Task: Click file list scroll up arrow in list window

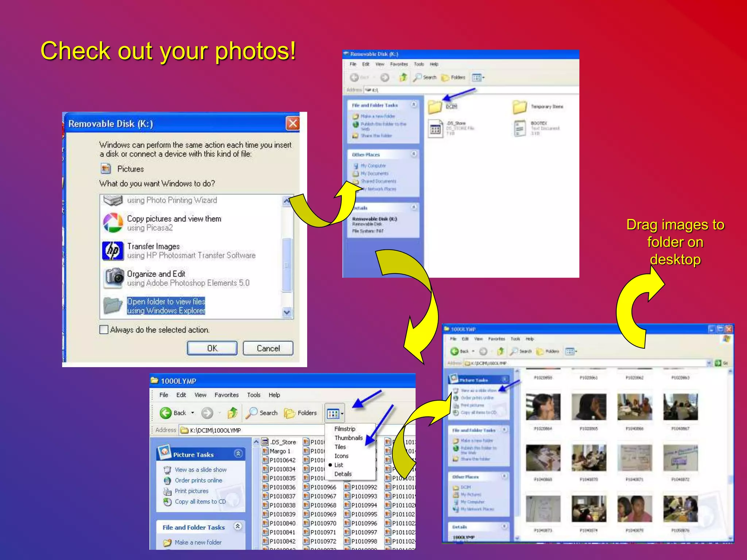Action: click(x=256, y=442)
